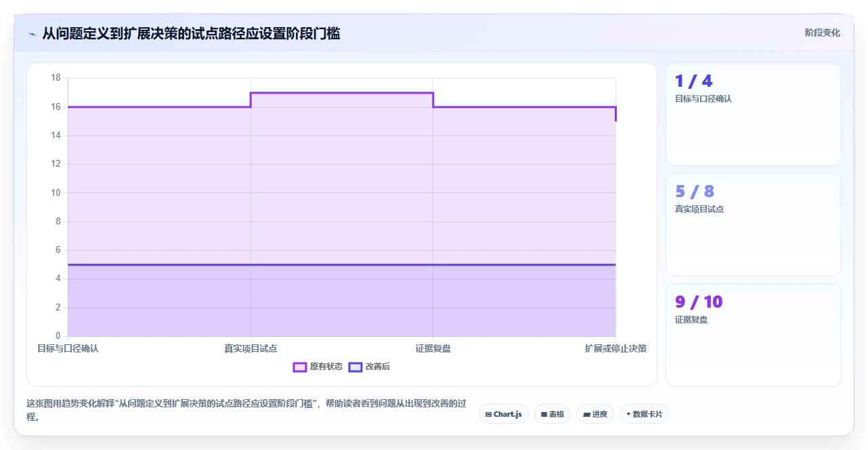Viewport: 868px width, 450px height.
Task: Click the 扩展或停止决策 x-axis label
Action: tap(615, 348)
